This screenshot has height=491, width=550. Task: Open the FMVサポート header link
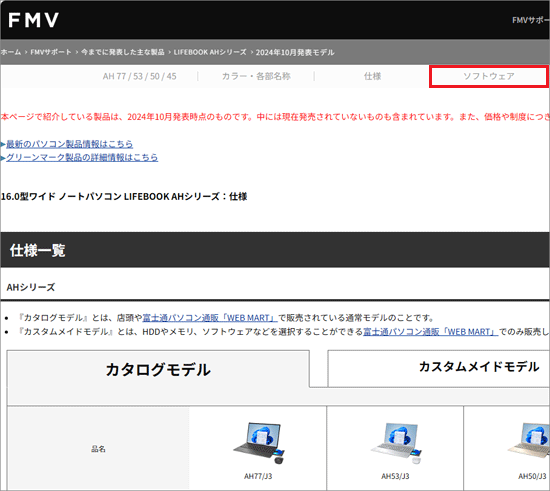click(531, 20)
